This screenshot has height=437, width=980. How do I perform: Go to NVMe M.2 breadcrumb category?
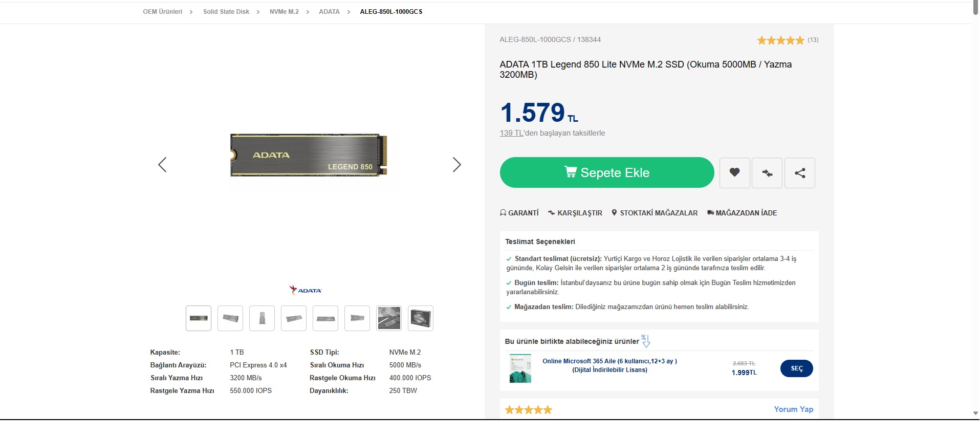click(284, 12)
